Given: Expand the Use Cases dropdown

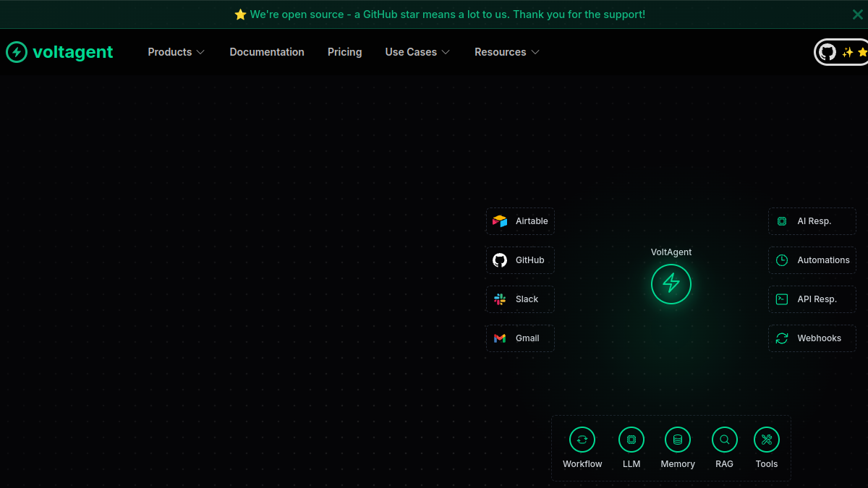Looking at the screenshot, I should click(x=417, y=52).
